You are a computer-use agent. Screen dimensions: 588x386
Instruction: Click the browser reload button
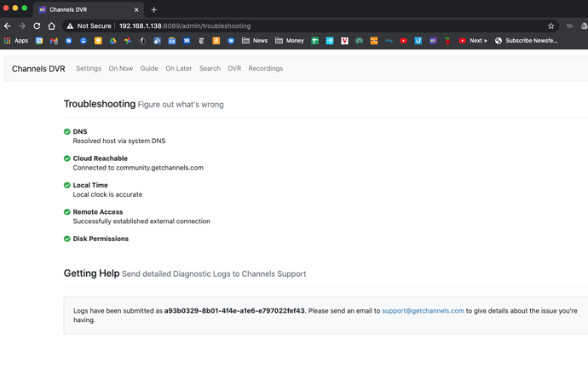(x=37, y=26)
